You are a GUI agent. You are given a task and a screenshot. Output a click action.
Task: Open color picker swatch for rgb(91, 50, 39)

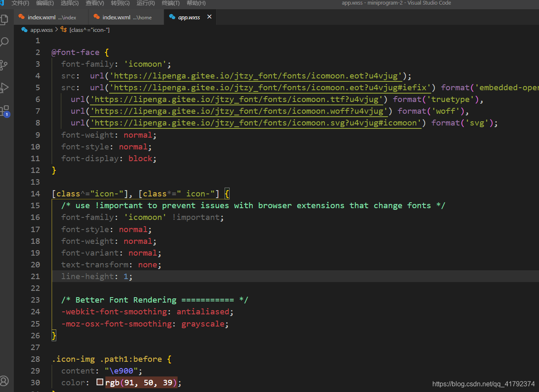click(x=100, y=382)
